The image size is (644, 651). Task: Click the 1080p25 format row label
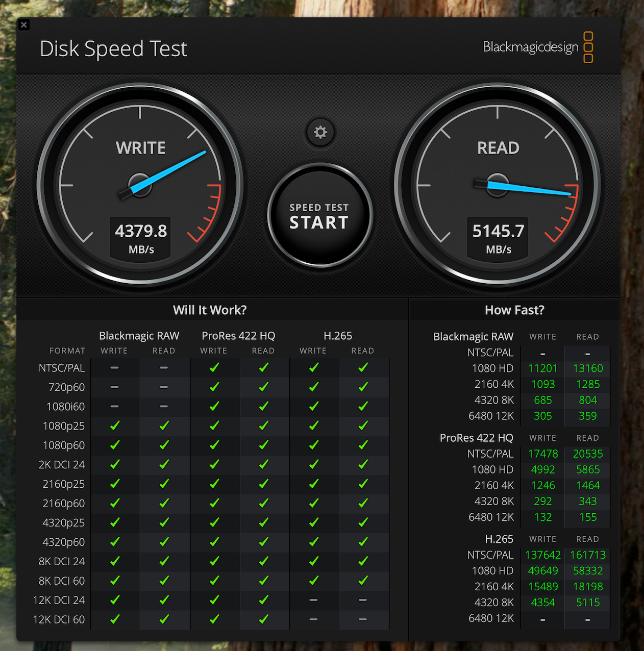tap(64, 426)
